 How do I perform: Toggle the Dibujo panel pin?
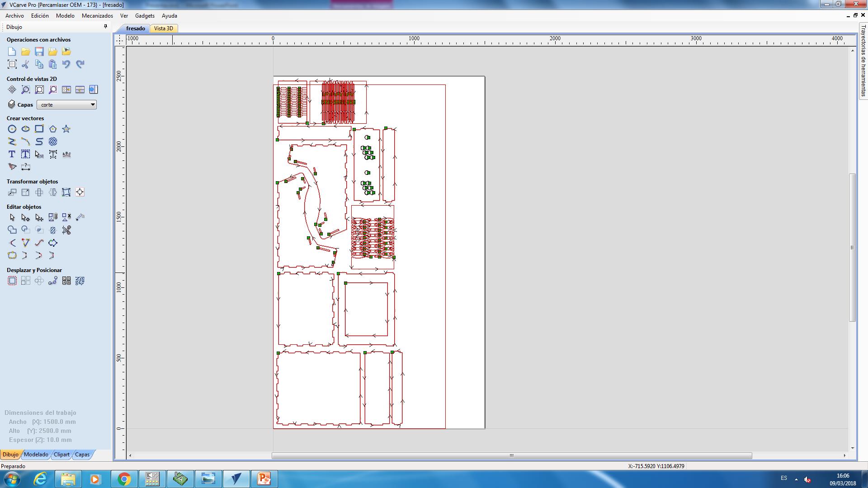105,27
